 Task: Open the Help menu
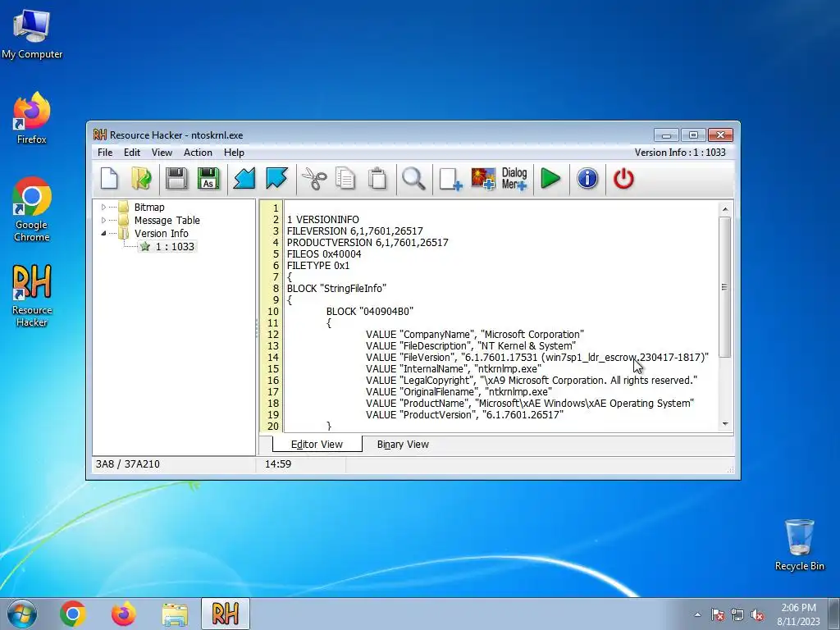click(234, 152)
